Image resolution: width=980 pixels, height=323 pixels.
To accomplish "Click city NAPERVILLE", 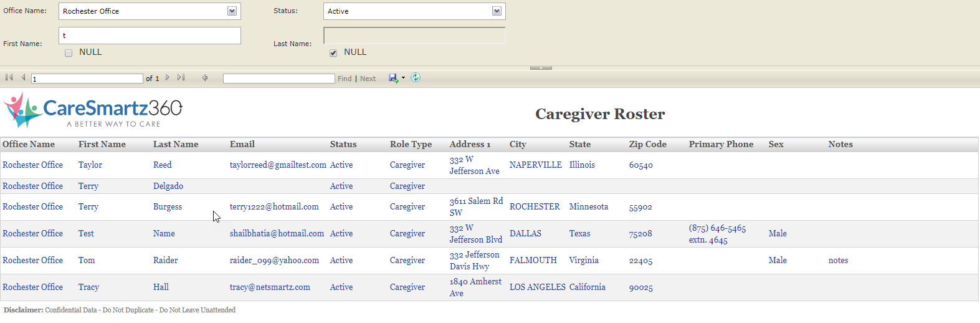I will click(536, 165).
